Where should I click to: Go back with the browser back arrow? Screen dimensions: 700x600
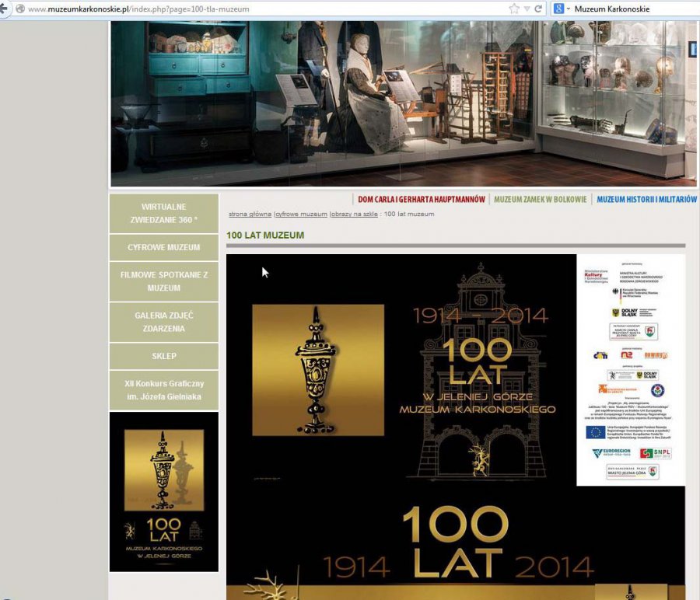[4, 9]
